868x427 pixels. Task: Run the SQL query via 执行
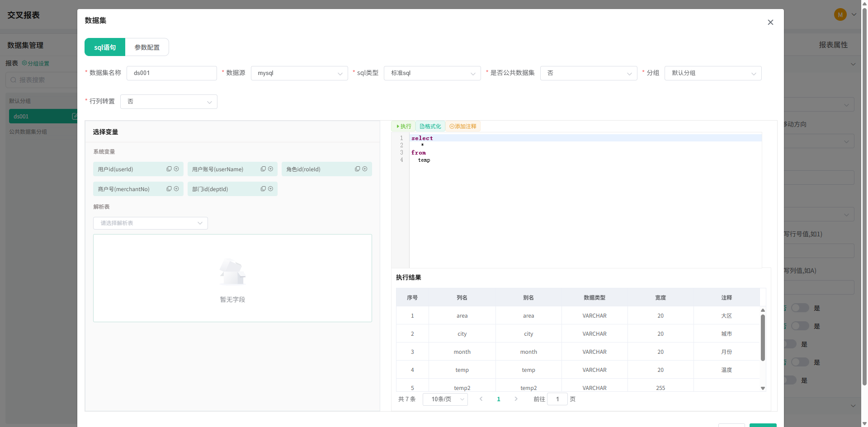(403, 126)
